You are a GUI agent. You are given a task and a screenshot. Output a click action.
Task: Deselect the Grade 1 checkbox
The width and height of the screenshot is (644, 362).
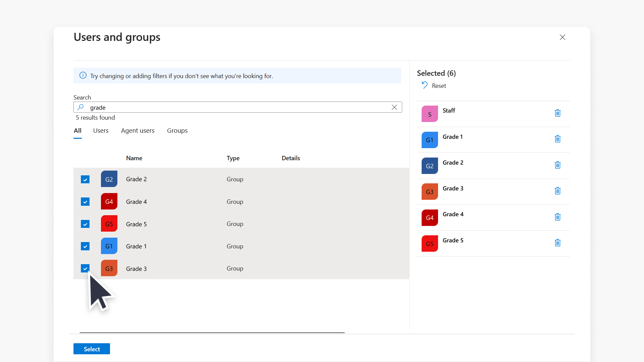pos(85,246)
